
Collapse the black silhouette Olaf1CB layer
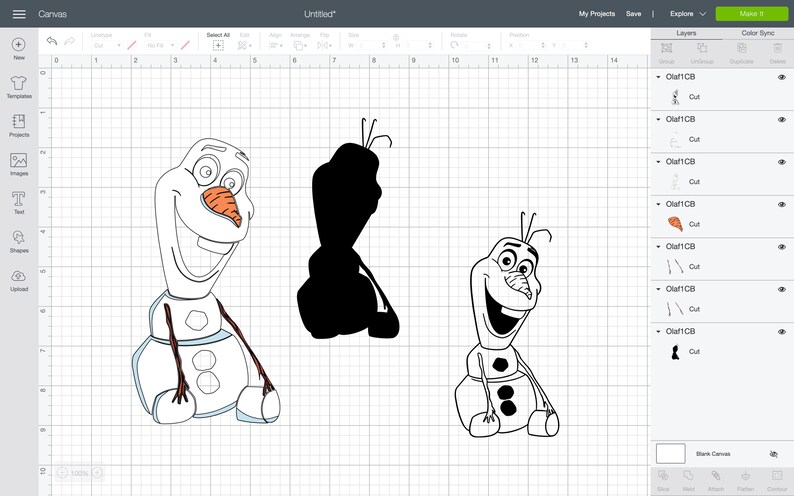click(658, 332)
